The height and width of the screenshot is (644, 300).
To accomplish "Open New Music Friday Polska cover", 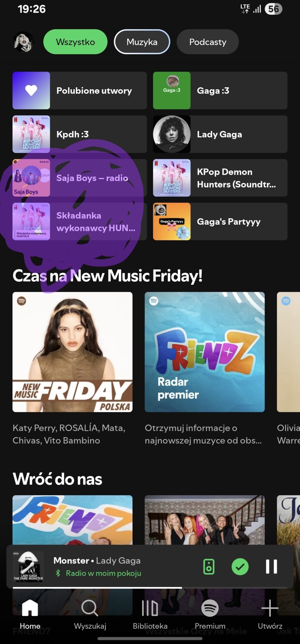I will (x=72, y=352).
